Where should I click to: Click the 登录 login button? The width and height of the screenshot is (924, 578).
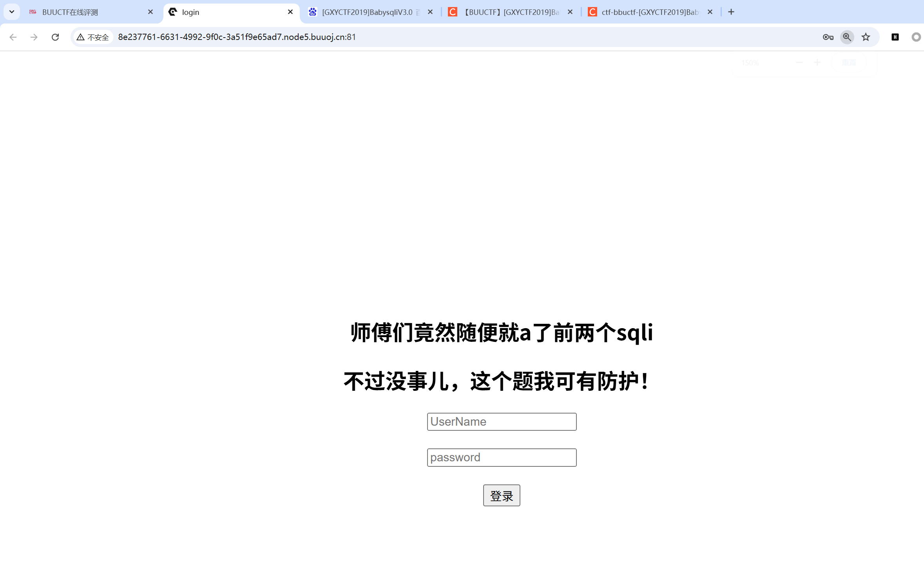click(x=501, y=495)
